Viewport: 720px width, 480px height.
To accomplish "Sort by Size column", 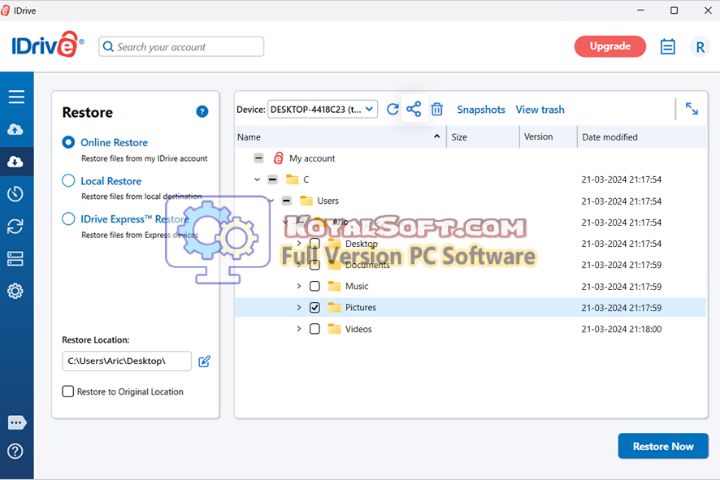I will click(459, 137).
